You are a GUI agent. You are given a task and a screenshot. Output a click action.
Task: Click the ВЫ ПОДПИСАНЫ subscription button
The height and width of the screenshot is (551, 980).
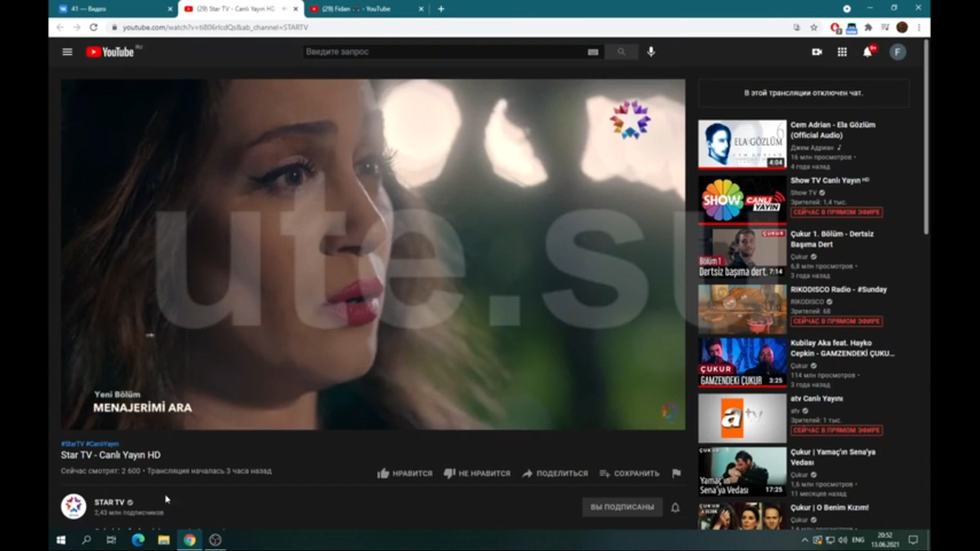click(x=622, y=507)
